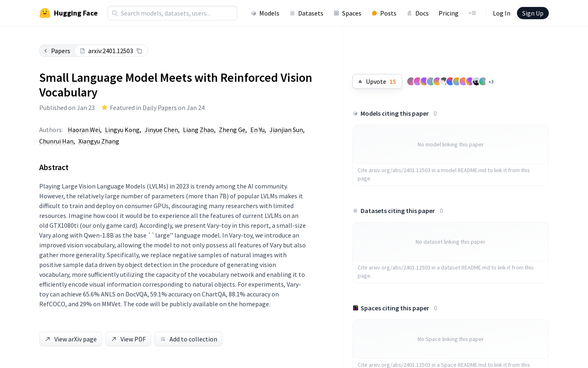
Task: Show the +3 additional upvoters
Action: click(491, 82)
